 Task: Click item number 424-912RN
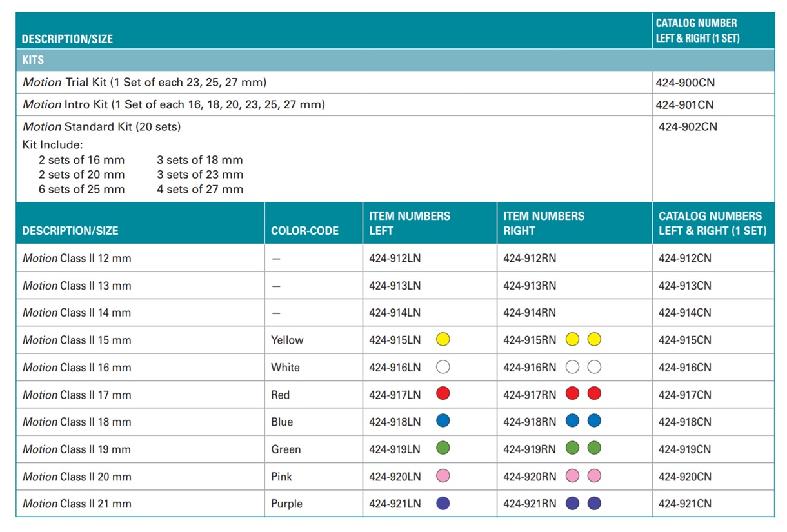point(530,259)
